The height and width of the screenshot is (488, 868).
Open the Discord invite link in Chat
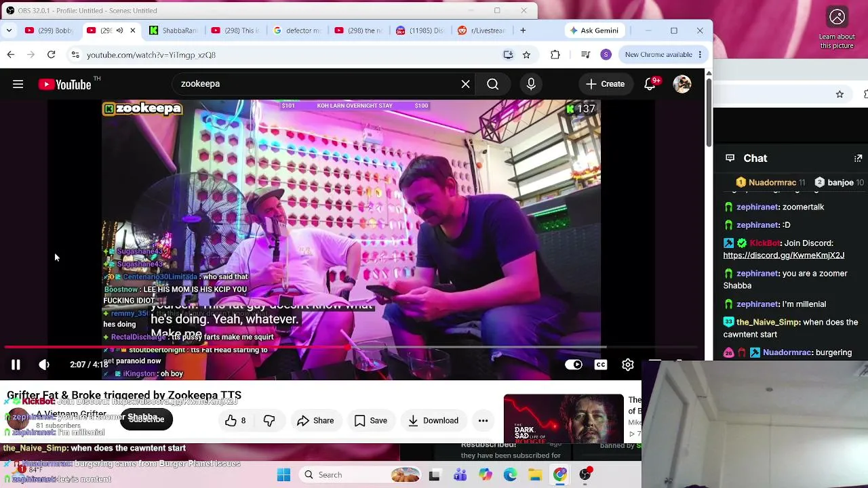click(784, 256)
